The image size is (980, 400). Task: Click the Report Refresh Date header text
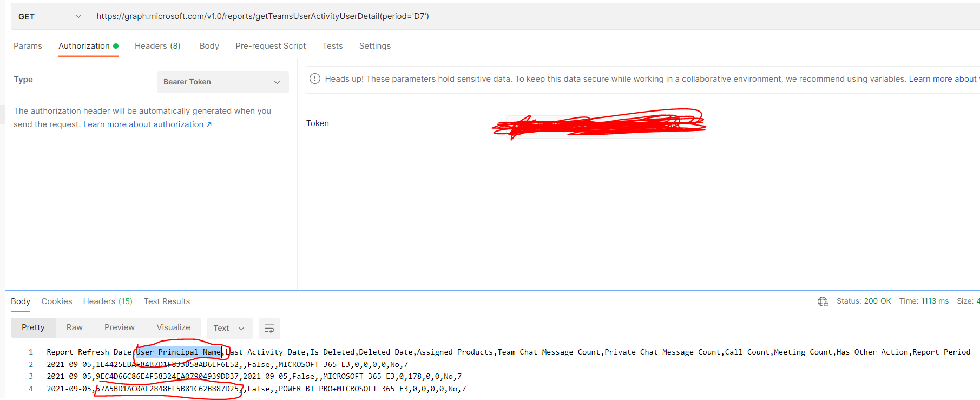coord(89,352)
